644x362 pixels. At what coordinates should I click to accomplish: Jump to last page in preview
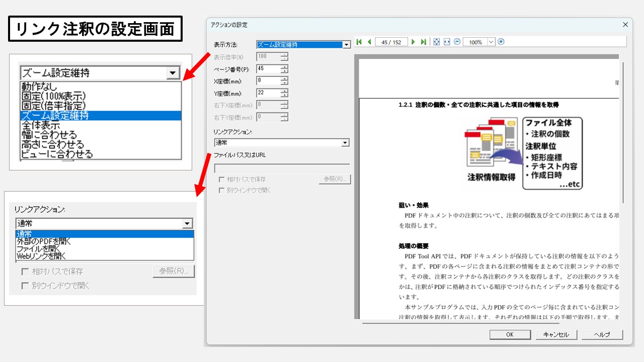pos(423,42)
